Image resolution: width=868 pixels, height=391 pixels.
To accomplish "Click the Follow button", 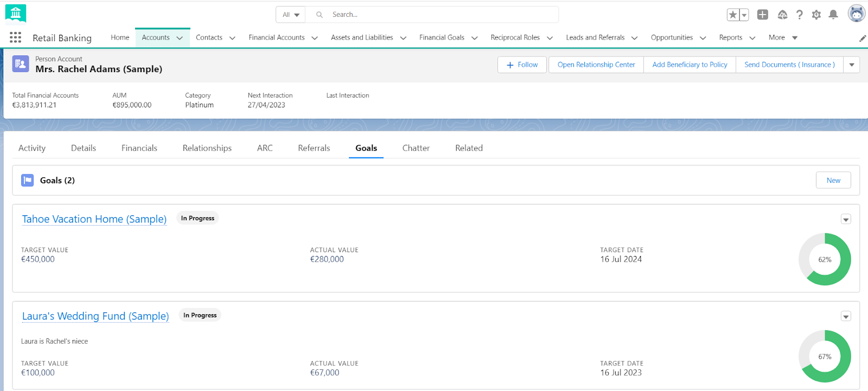I will coord(522,65).
